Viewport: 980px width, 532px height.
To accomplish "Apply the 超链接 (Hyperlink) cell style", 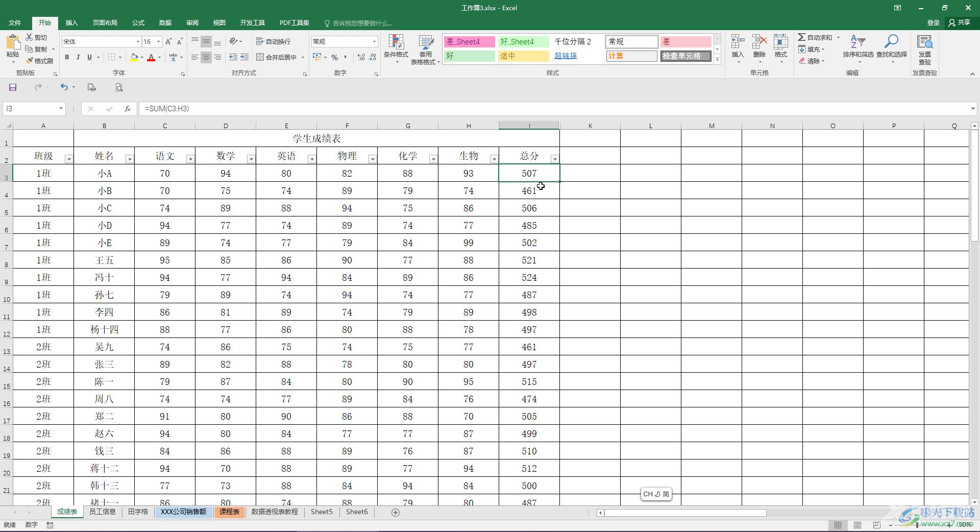I will pyautogui.click(x=566, y=56).
